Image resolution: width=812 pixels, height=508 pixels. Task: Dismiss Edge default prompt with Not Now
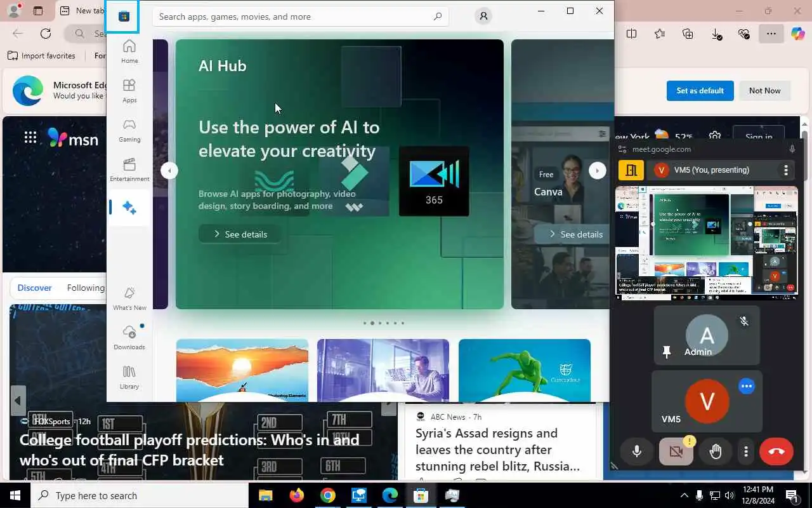pos(764,91)
